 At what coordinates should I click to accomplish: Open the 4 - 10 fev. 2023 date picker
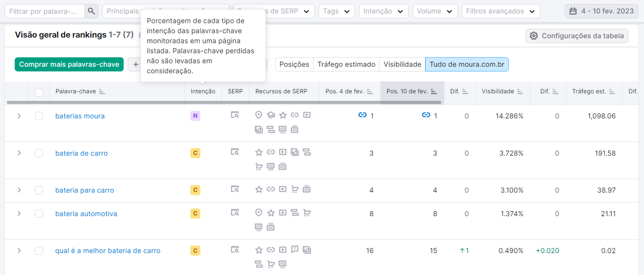(601, 11)
